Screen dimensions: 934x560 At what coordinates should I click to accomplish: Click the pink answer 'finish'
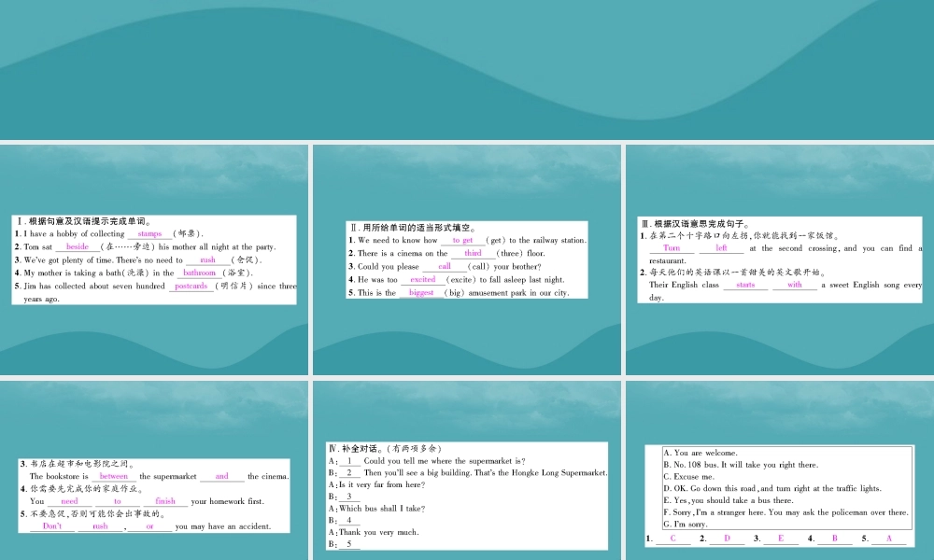click(x=165, y=501)
